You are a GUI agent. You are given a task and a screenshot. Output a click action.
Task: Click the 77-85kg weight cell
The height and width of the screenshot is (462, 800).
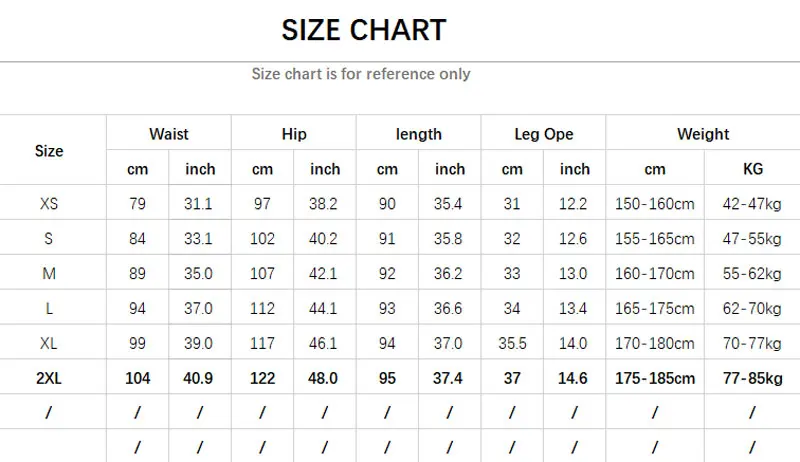pyautogui.click(x=752, y=379)
